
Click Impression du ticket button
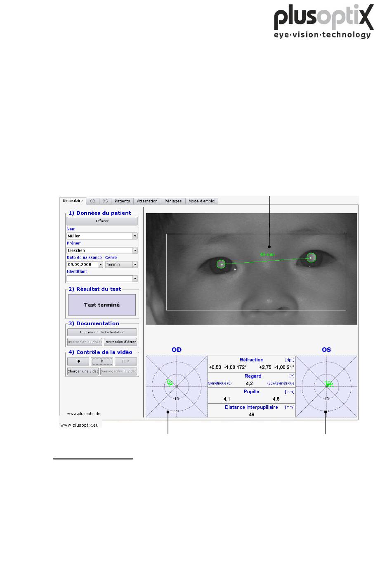click(85, 342)
